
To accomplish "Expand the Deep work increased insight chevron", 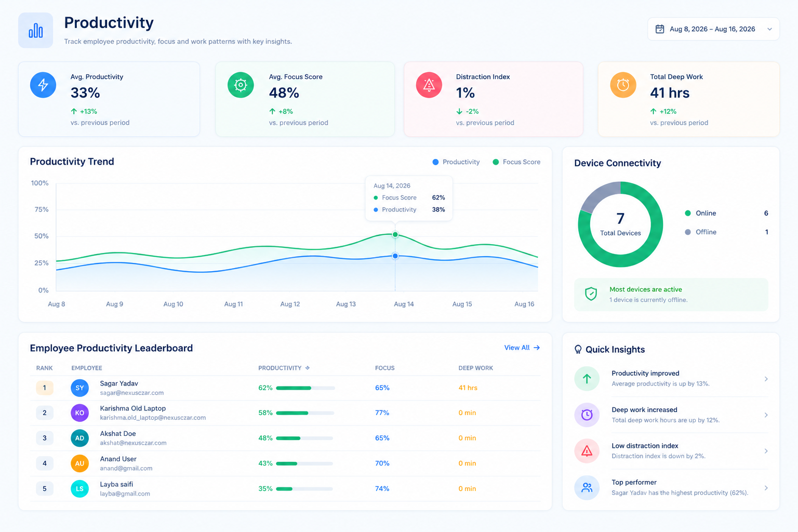I will click(766, 415).
